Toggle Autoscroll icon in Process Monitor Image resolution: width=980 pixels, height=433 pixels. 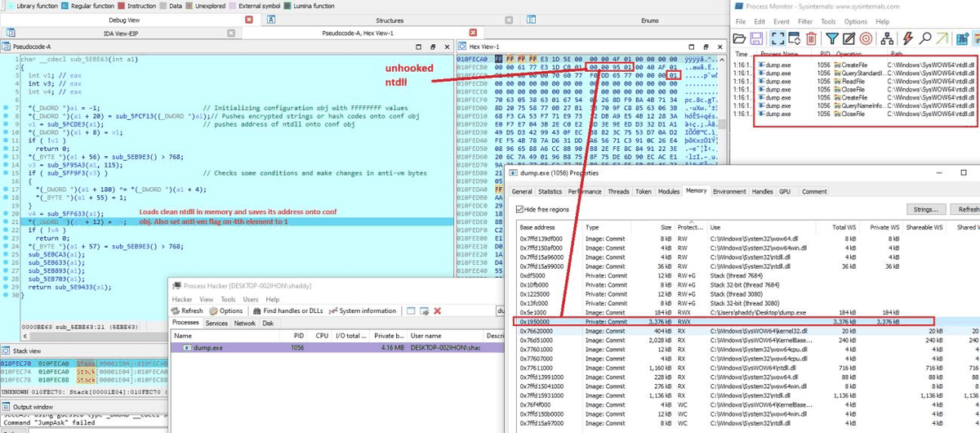pyautogui.click(x=794, y=38)
